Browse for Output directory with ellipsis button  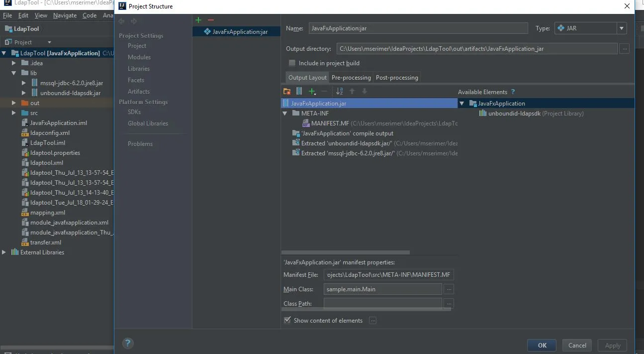(625, 49)
